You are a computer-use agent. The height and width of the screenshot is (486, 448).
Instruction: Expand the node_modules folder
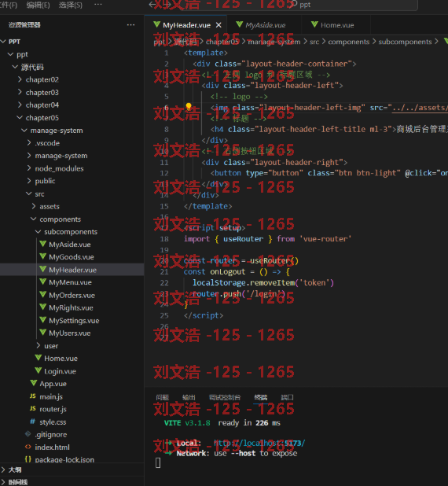pos(29,168)
